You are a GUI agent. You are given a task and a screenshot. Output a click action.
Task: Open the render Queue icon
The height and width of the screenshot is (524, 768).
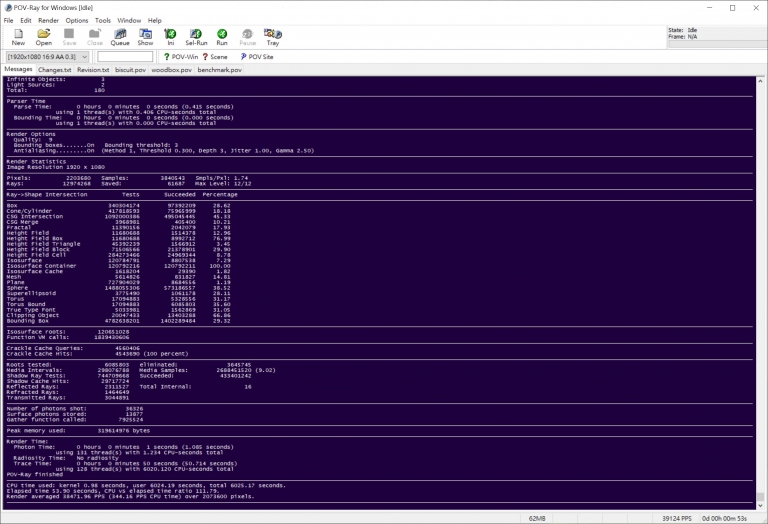tap(120, 37)
